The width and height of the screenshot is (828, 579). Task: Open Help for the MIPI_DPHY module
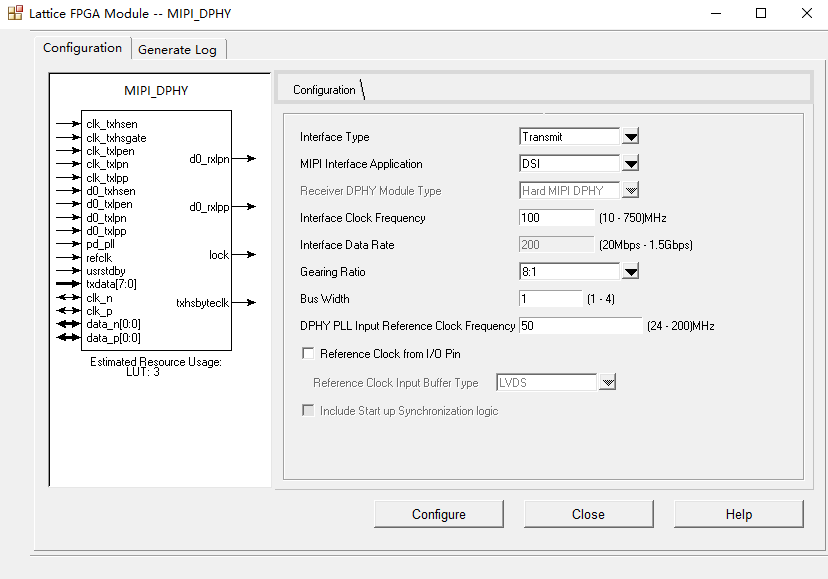(x=738, y=513)
